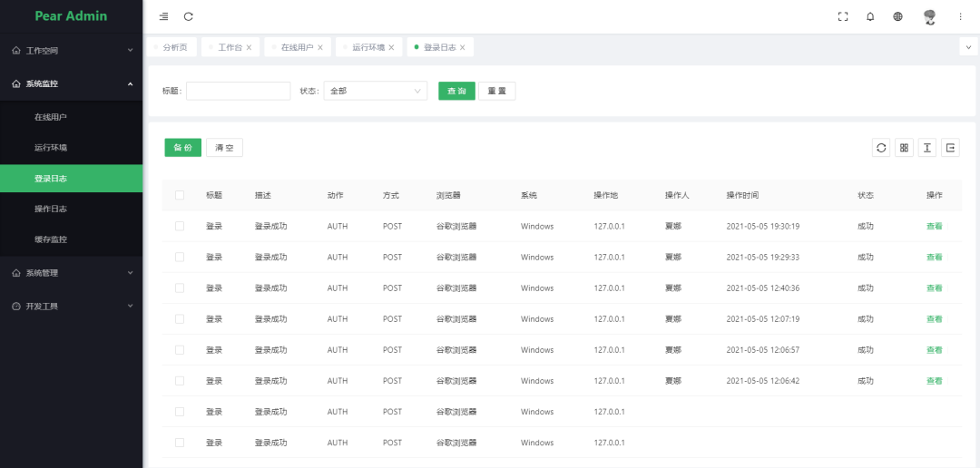Switch to the 运行环境 tab
Viewport: 980px width, 468px height.
point(368,47)
